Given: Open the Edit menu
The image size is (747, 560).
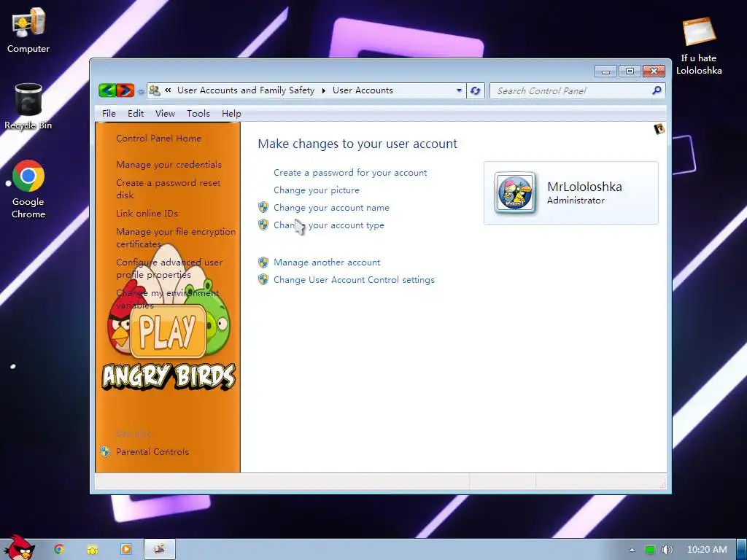Looking at the screenshot, I should [x=135, y=113].
